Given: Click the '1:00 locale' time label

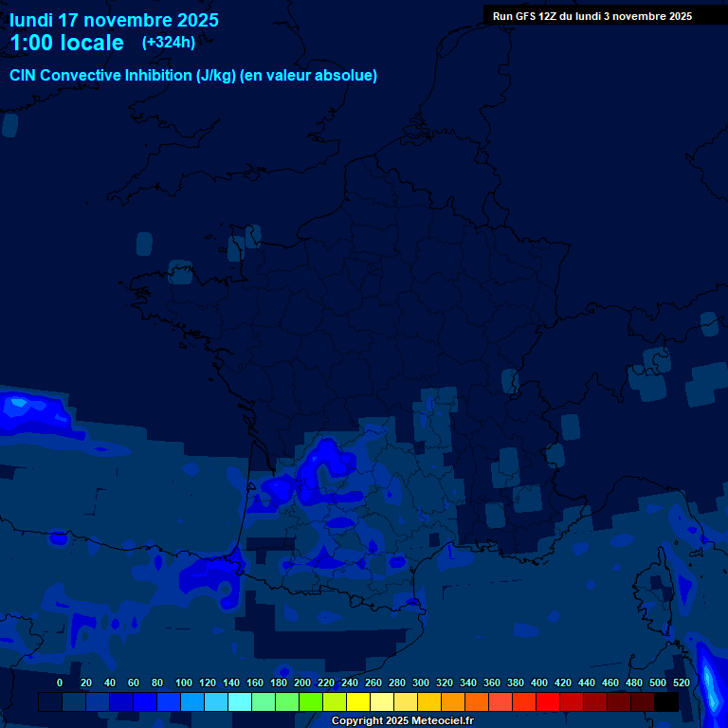Looking at the screenshot, I should 66,43.
